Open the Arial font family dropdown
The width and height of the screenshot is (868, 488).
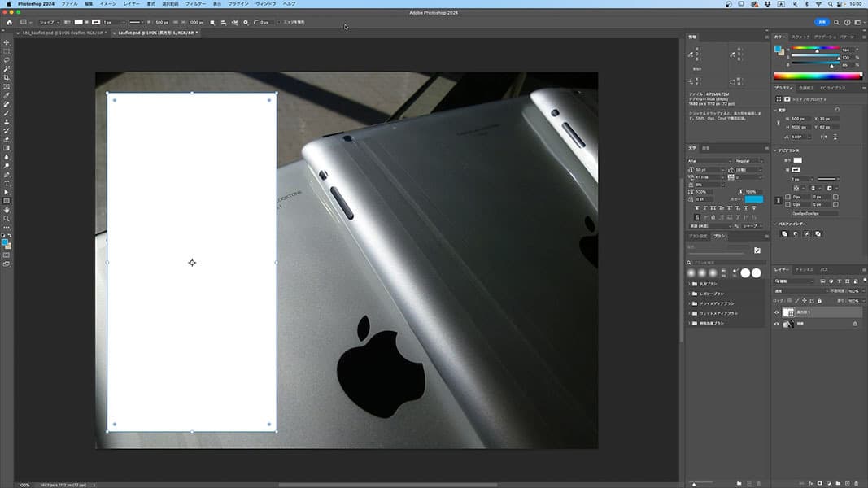click(709, 161)
